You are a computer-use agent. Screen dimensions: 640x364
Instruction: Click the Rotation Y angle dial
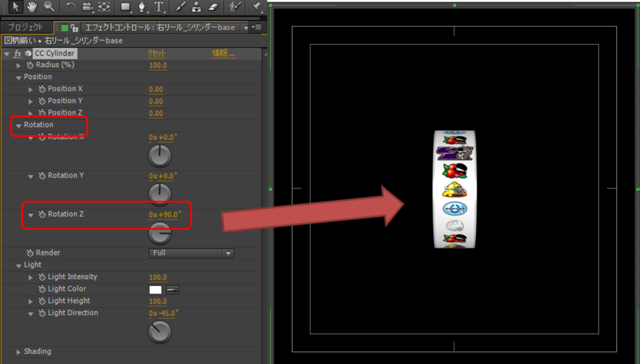click(159, 195)
